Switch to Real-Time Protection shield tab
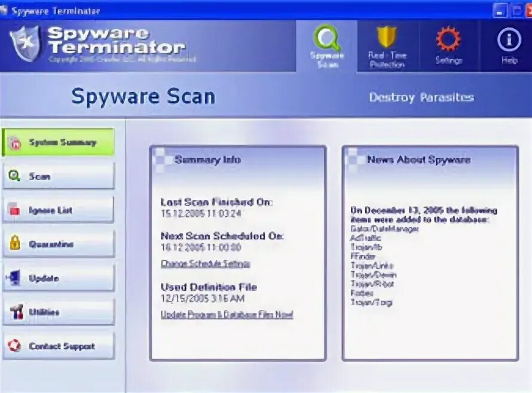Screen dimensions: 532x393 point(387,46)
